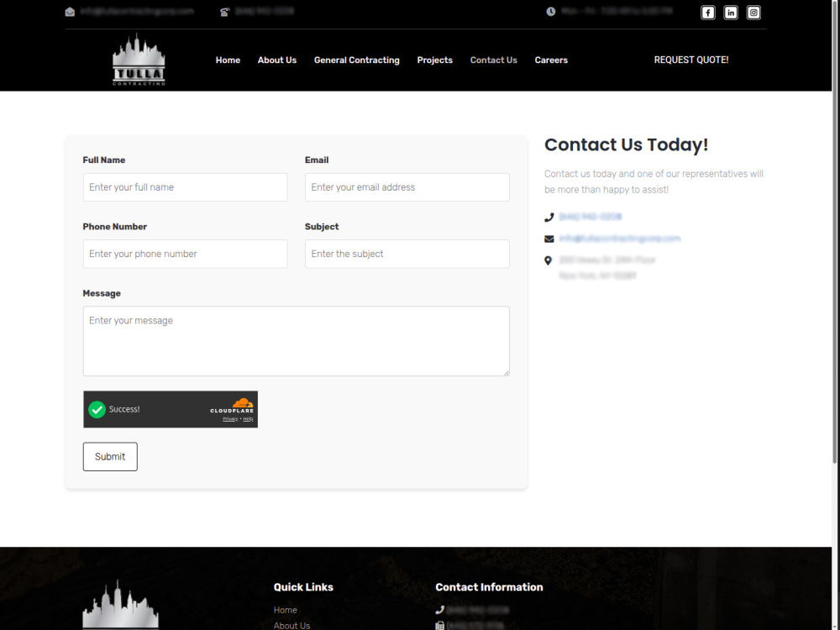Image resolution: width=840 pixels, height=630 pixels.
Task: Focus the Subject input field
Action: tap(407, 254)
